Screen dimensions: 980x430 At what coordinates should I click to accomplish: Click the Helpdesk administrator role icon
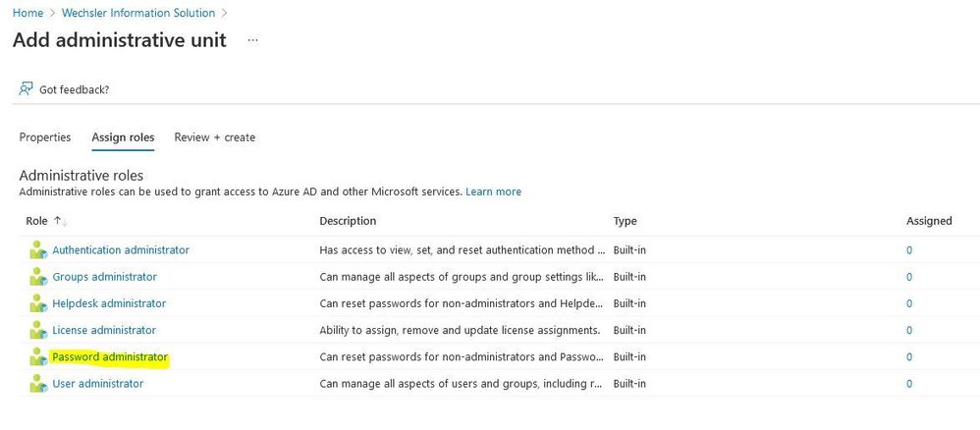click(38, 303)
